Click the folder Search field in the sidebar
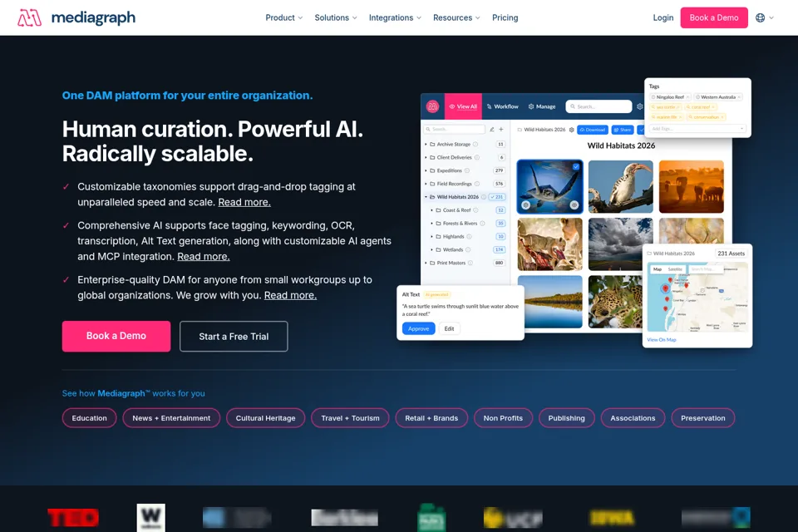Screen dimensions: 798x532 455,130
